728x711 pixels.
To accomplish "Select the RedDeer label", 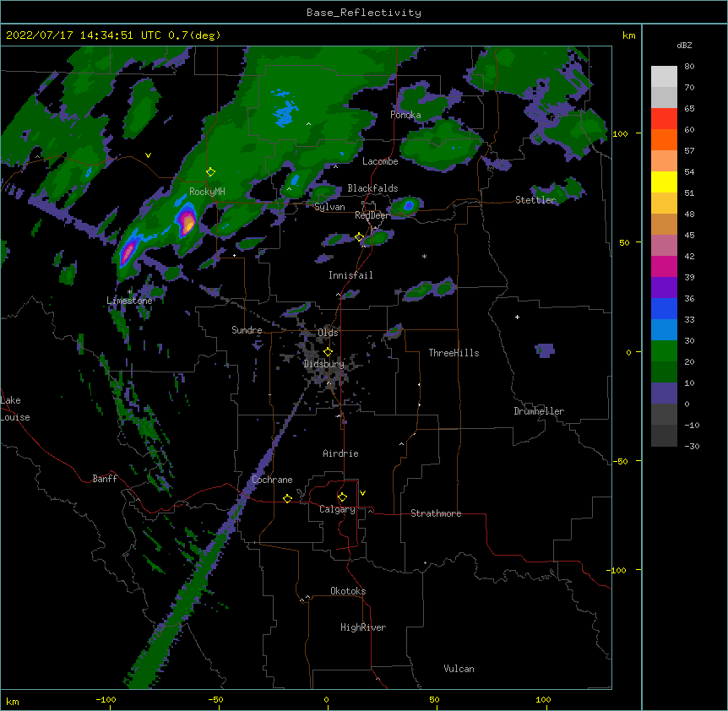I will [372, 215].
